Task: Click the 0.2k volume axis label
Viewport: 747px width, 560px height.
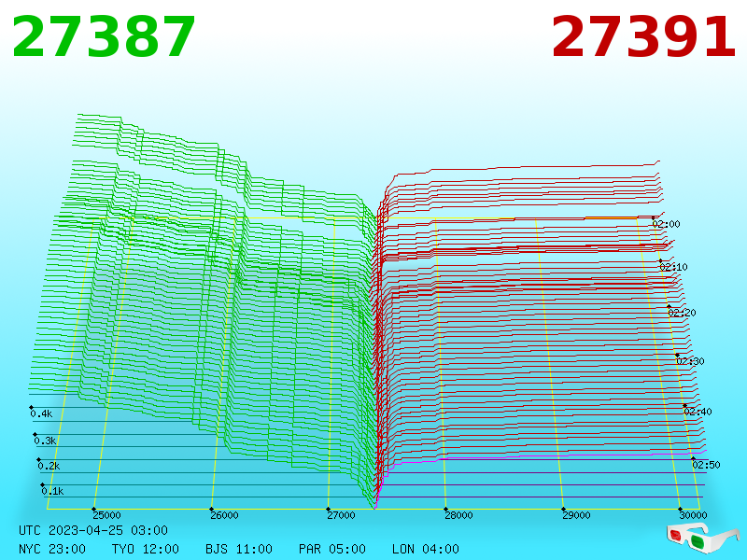Action: [x=49, y=466]
